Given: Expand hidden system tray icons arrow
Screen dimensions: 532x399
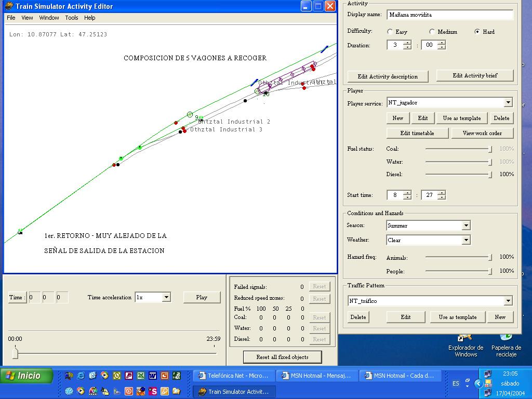Looking at the screenshot, I should (478, 383).
